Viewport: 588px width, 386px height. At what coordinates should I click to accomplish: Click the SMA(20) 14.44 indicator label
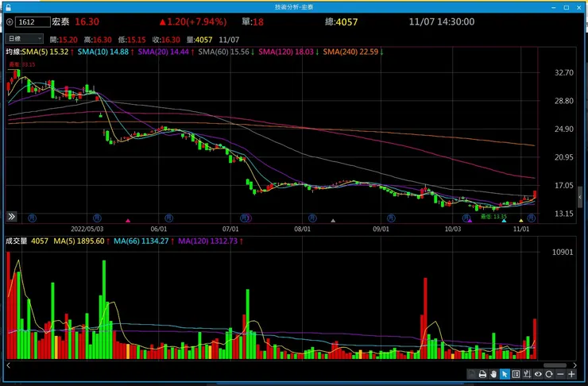pyautogui.click(x=163, y=52)
